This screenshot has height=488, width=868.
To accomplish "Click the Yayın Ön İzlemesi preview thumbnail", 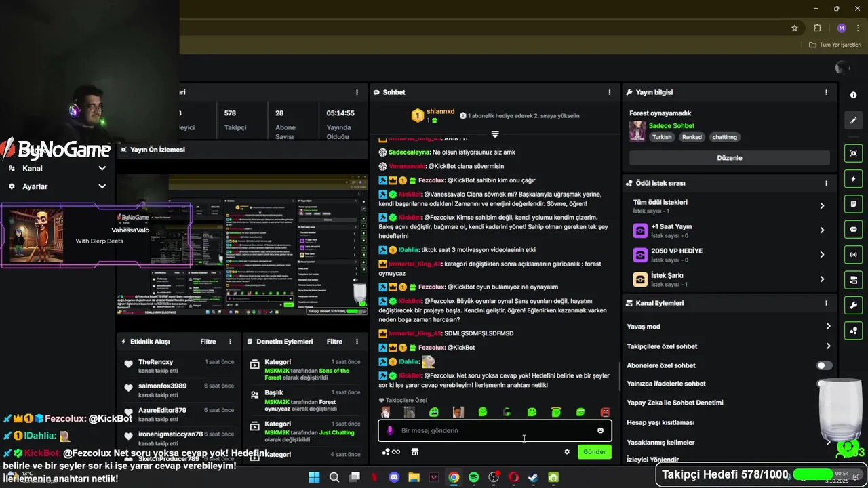I will click(x=242, y=245).
